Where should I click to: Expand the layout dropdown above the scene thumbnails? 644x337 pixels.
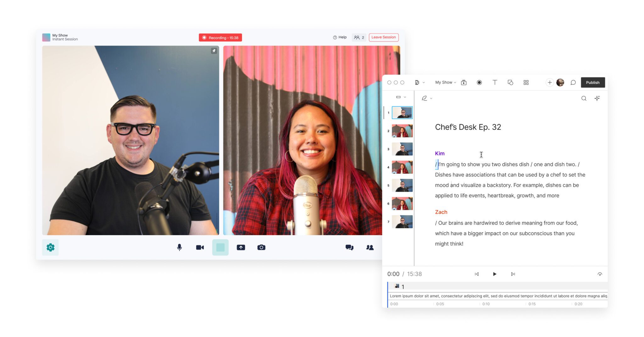[400, 97]
